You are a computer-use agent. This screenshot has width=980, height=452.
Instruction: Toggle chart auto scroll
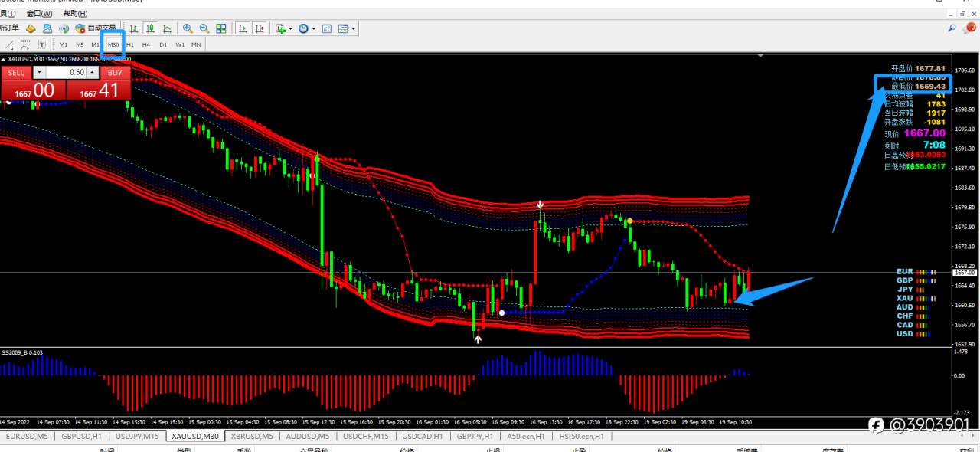[x=243, y=28]
